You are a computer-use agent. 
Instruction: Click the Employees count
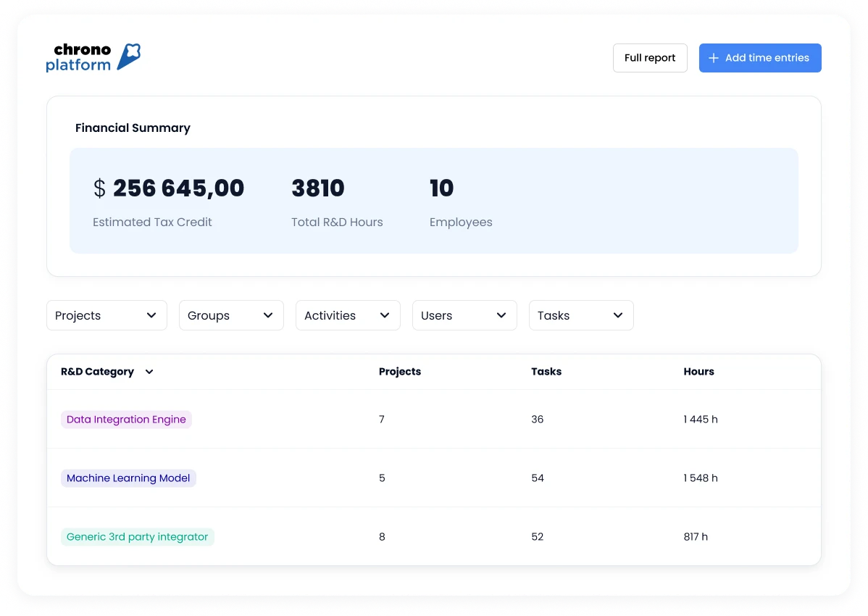442,188
